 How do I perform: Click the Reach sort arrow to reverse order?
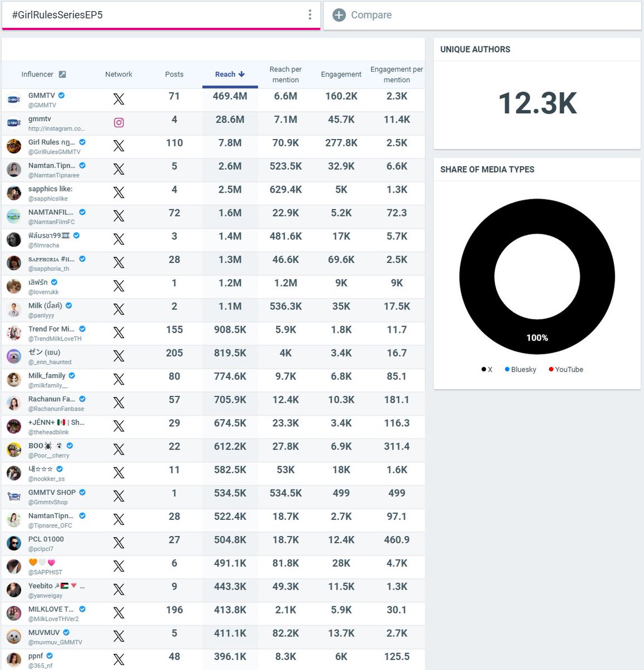(241, 74)
